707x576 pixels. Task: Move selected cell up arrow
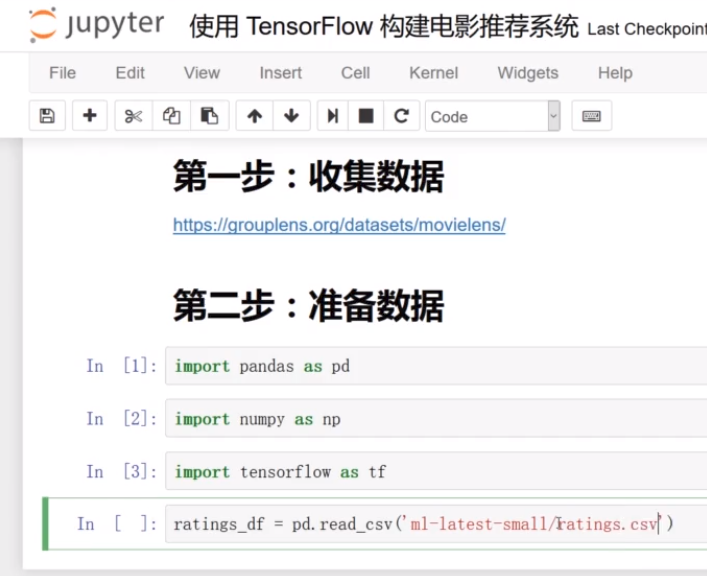click(x=255, y=116)
